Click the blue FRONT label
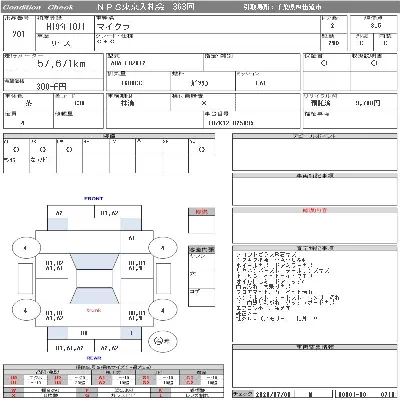 (x=94, y=198)
